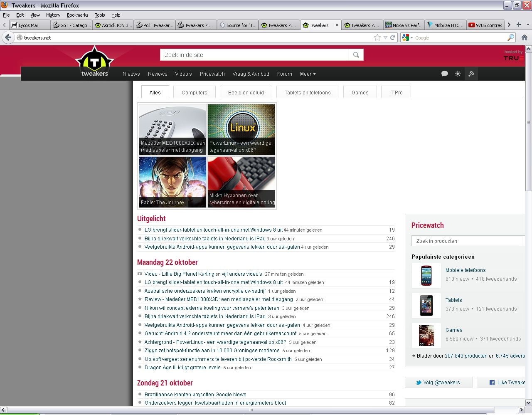Switch to the Mobilize HTC tab
Image resolution: width=532 pixels, height=415 pixels.
[x=445, y=25]
